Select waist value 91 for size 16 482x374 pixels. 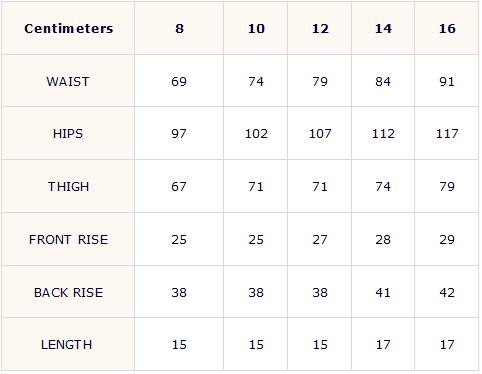point(447,81)
